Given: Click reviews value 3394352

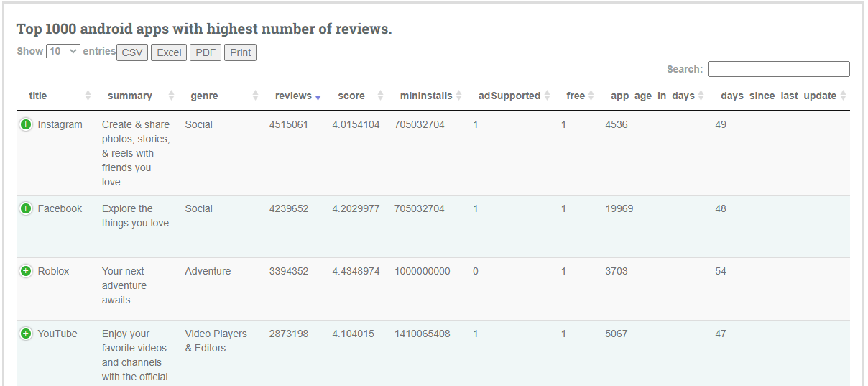Looking at the screenshot, I should click(x=289, y=271).
